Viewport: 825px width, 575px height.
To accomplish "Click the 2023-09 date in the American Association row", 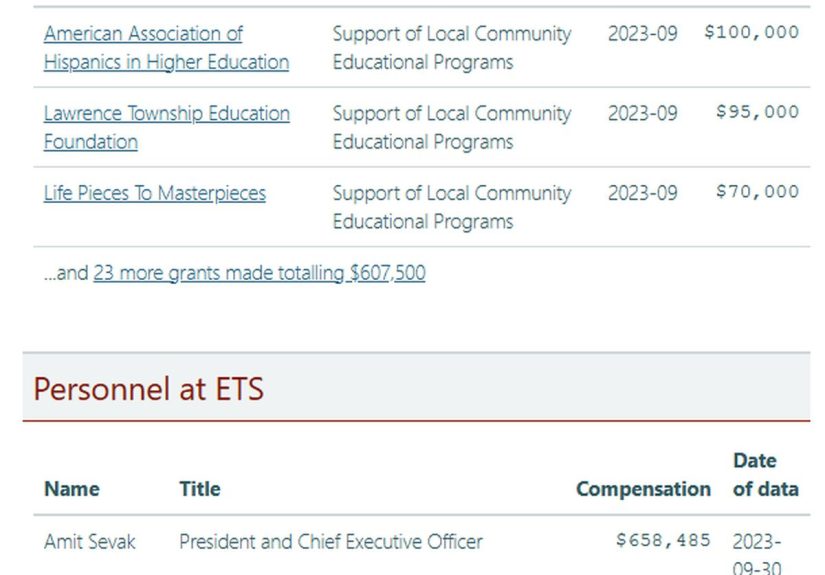I will click(x=642, y=33).
